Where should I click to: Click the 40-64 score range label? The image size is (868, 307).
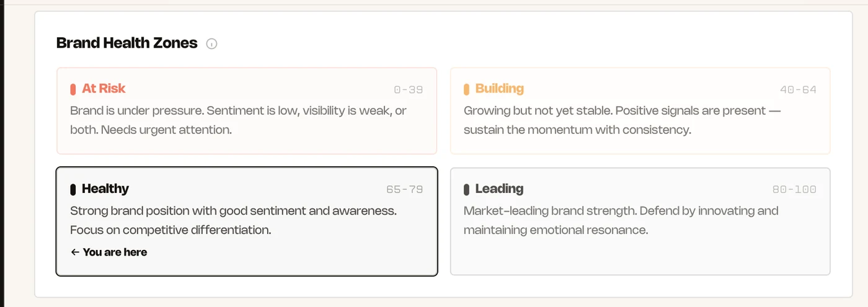tap(799, 90)
